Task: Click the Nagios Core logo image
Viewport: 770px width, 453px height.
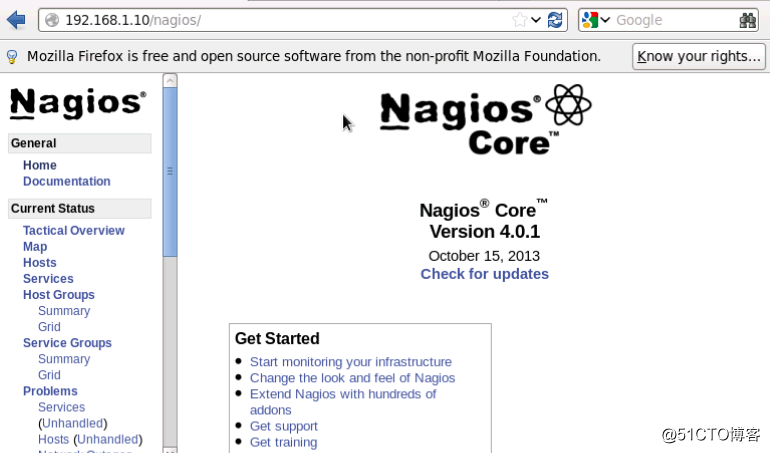Action: point(486,119)
